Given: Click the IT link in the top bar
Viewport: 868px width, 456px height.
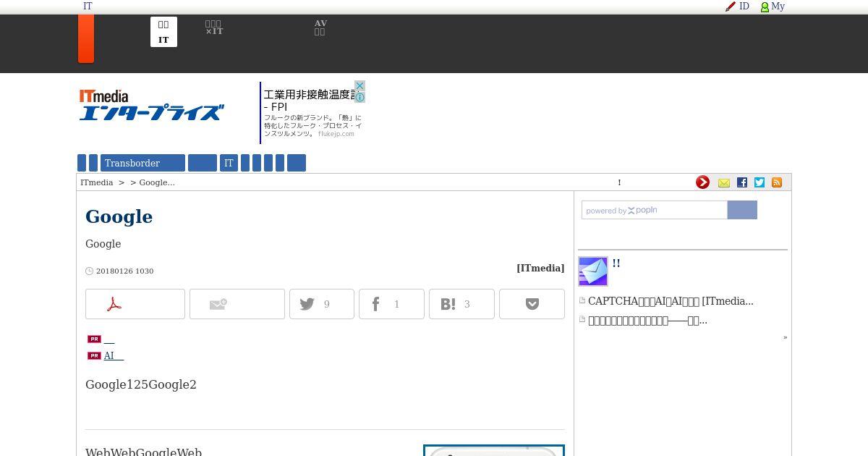Looking at the screenshot, I should pos(88,6).
